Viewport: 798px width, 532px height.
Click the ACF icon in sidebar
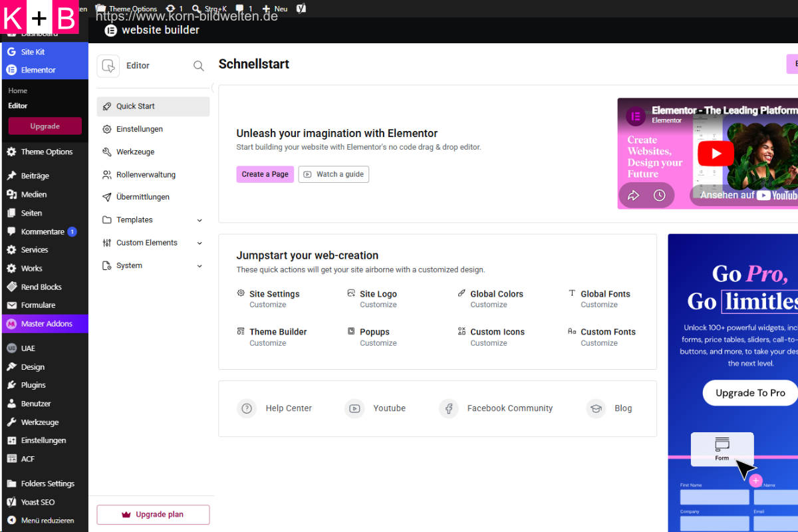click(x=11, y=459)
